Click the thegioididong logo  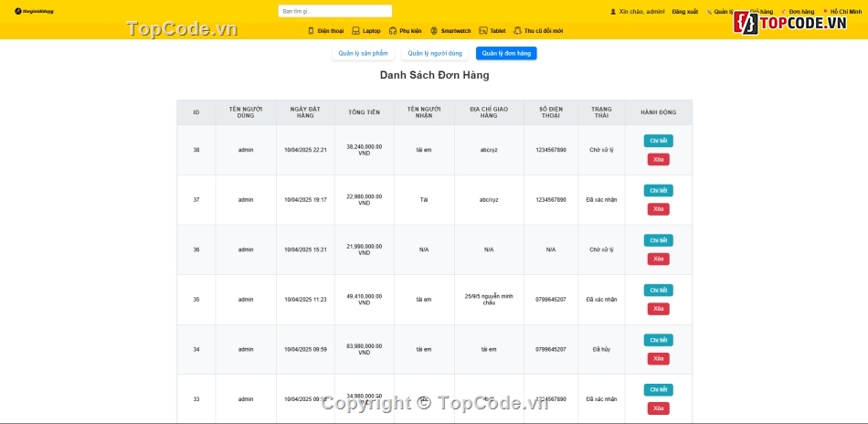coord(35,11)
